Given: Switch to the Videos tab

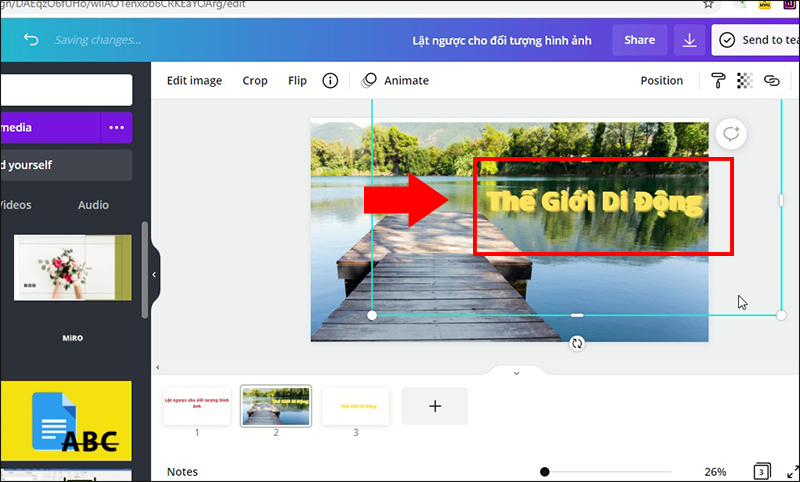Looking at the screenshot, I should tap(15, 205).
